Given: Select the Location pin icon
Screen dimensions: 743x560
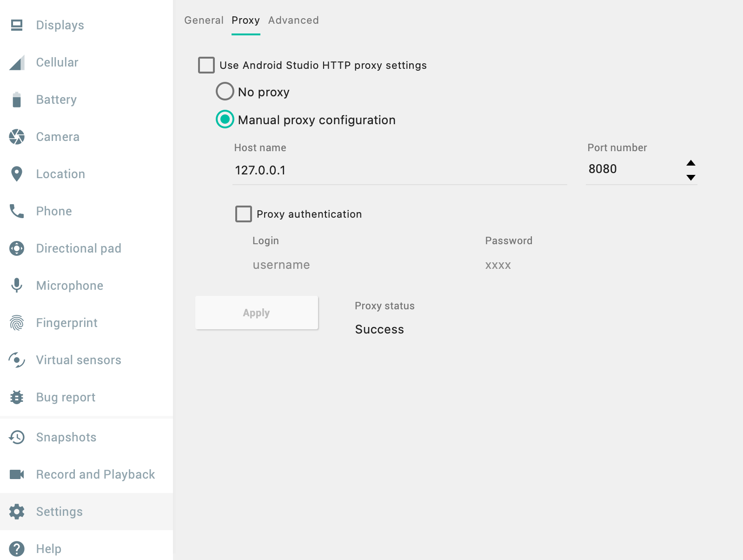Looking at the screenshot, I should [x=17, y=174].
